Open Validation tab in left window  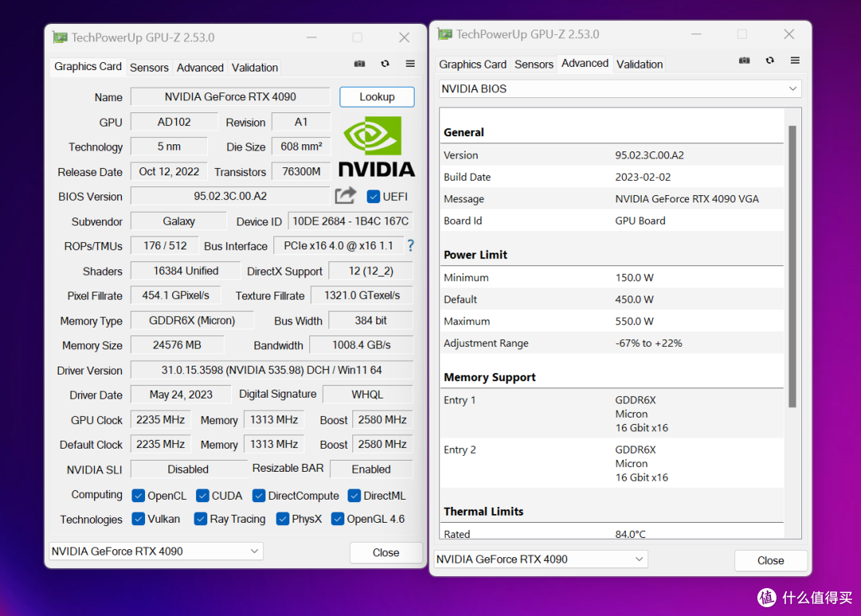click(255, 68)
